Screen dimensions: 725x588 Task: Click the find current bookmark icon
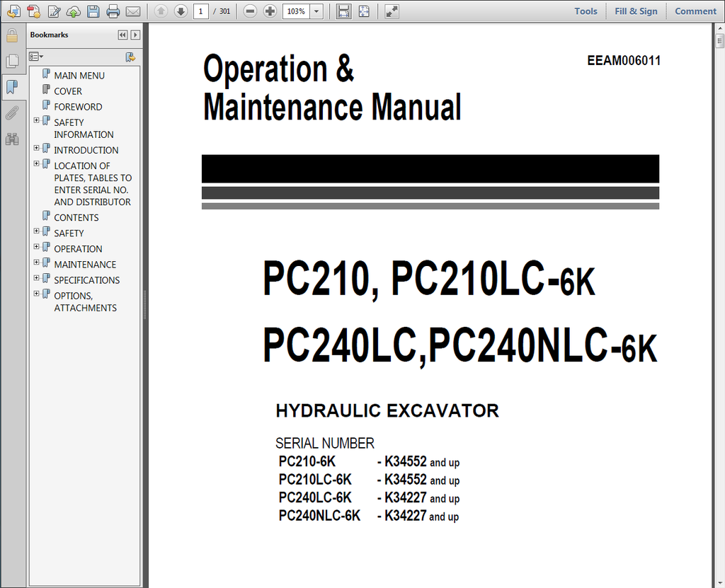pyautogui.click(x=130, y=57)
